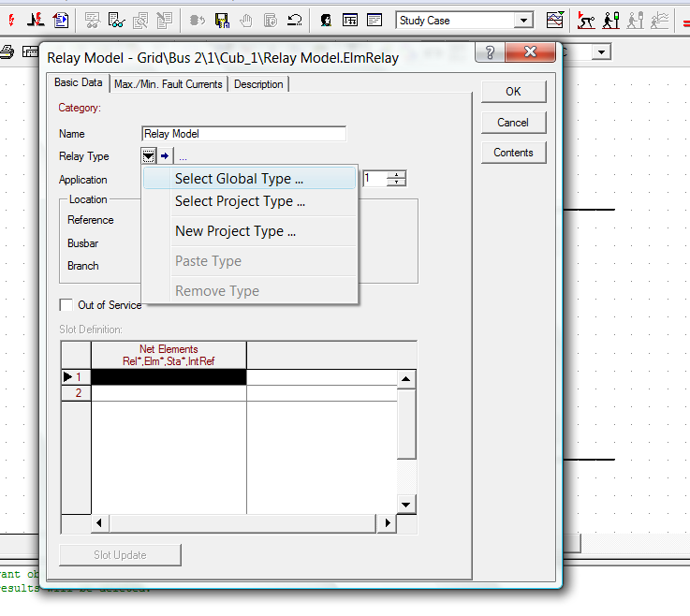This screenshot has width=690, height=616.
Task: Click the undo arrow icon in toolbar
Action: (x=294, y=20)
